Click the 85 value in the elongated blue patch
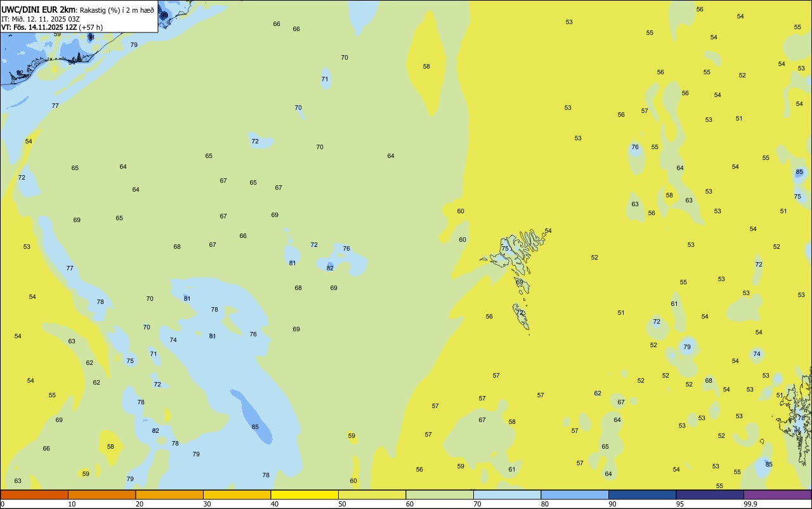 coord(255,426)
